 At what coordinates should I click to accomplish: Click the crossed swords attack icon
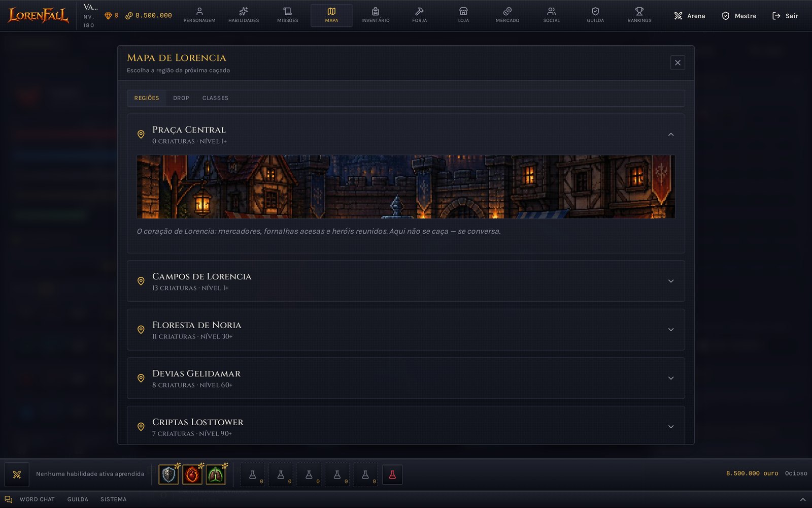point(17,474)
